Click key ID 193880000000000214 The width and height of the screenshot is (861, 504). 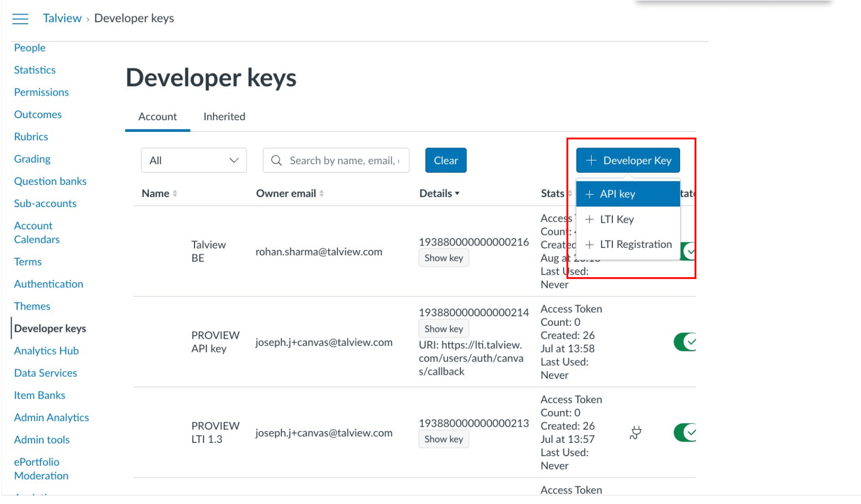pyautogui.click(x=474, y=313)
